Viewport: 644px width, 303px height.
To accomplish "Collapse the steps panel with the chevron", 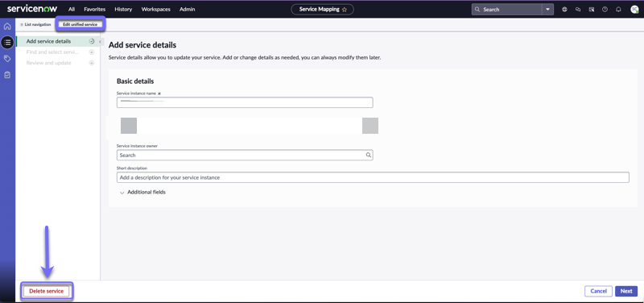I will 100,42.
